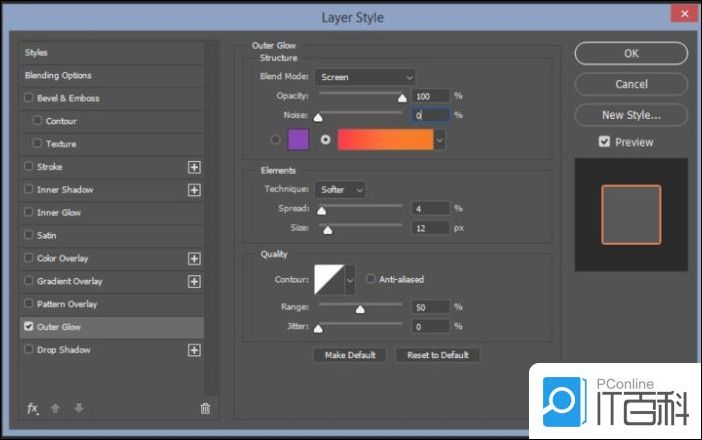Select the gradient radio button
The height and width of the screenshot is (440, 702).
325,140
